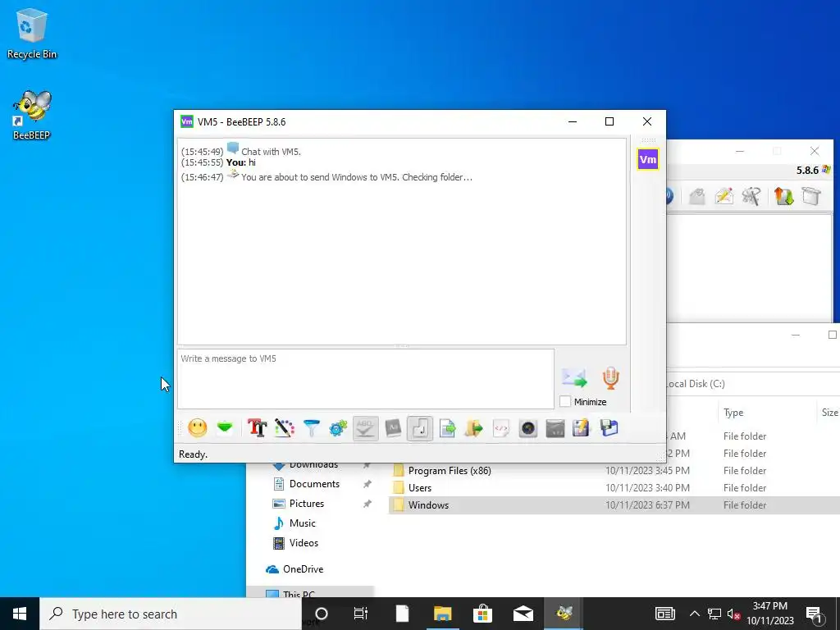
Task: Toggle the ABC spell check button
Action: click(x=365, y=428)
